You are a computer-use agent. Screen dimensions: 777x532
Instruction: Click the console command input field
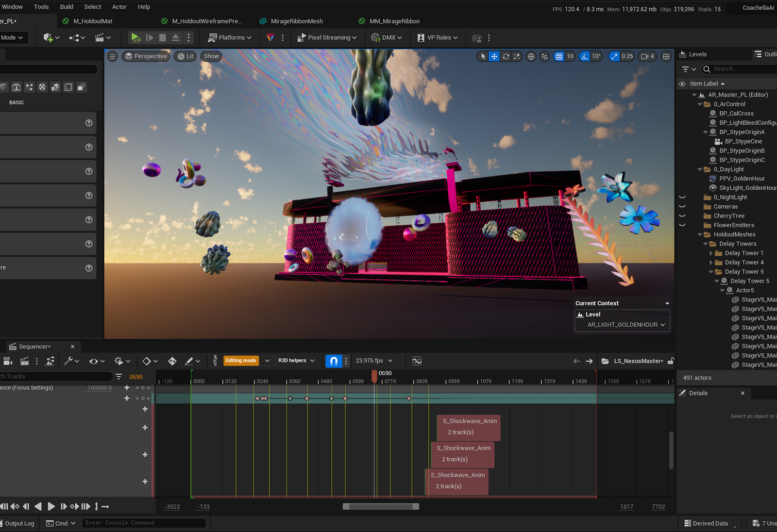coord(144,523)
